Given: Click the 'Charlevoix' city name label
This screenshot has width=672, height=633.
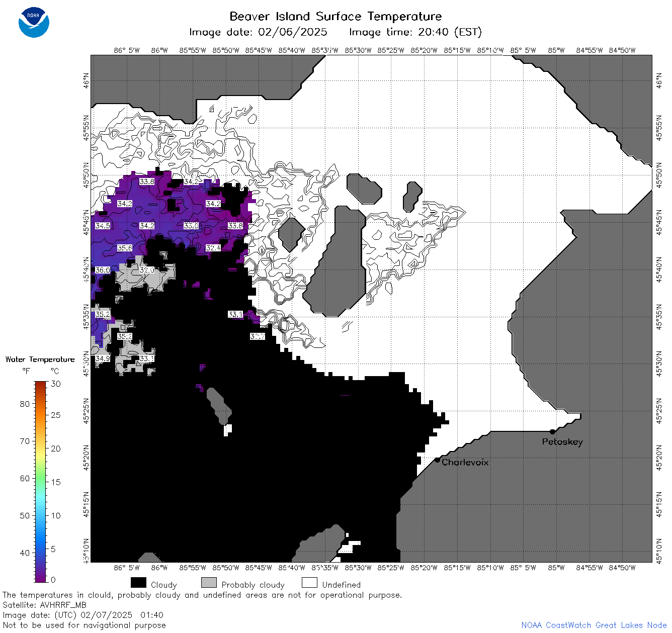Looking at the screenshot, I should click(x=465, y=462).
